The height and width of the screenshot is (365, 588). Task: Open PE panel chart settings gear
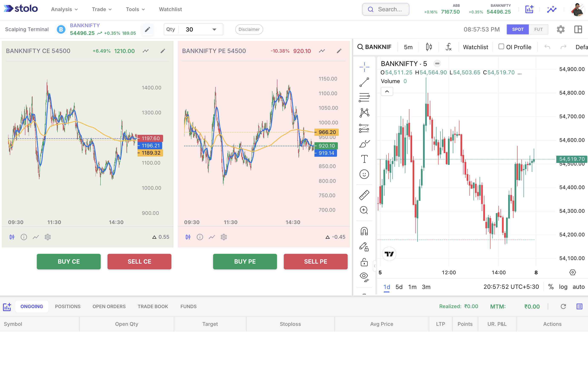pyautogui.click(x=224, y=237)
